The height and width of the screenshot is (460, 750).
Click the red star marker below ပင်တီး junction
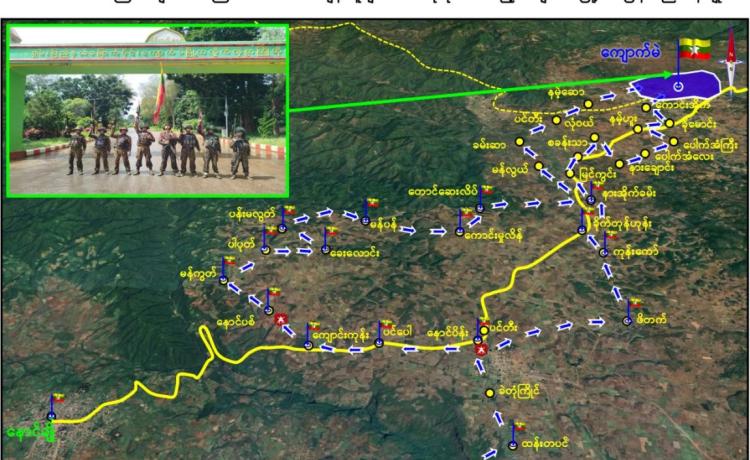(x=481, y=350)
